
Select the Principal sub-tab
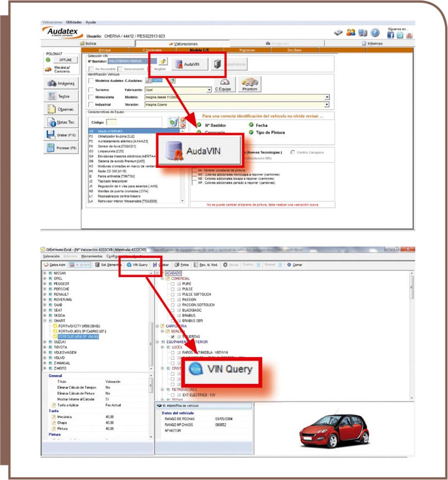[x=105, y=50]
